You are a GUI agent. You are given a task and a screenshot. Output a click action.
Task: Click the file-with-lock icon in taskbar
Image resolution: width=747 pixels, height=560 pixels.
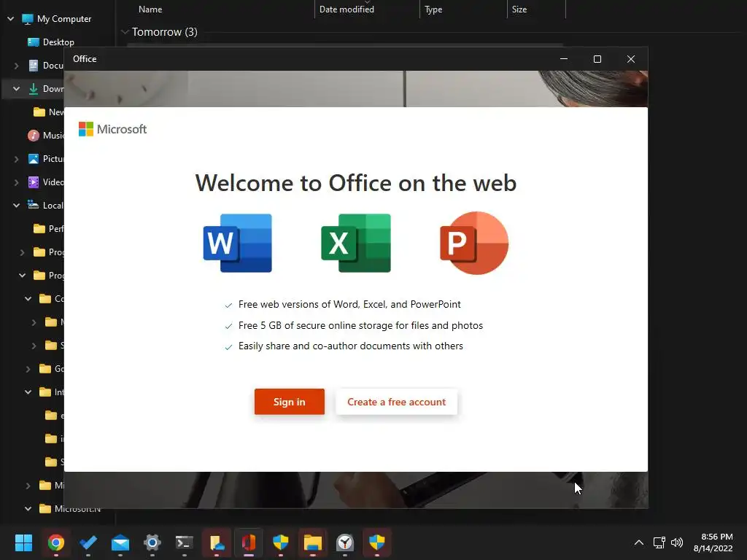click(x=217, y=542)
